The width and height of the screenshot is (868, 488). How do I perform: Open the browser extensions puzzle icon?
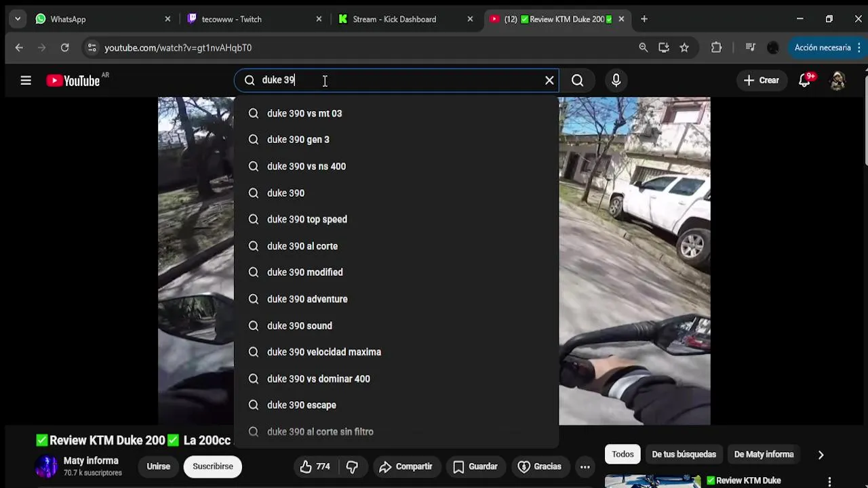click(x=716, y=47)
